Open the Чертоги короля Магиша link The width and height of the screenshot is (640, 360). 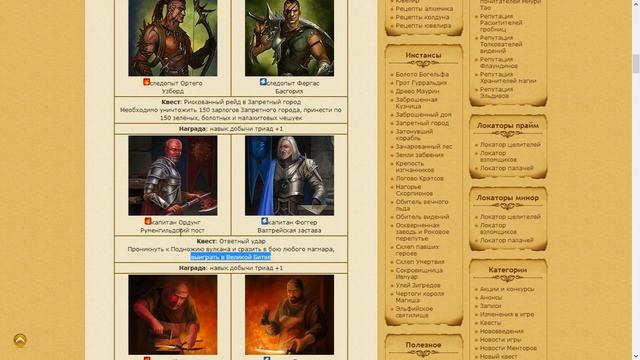click(420, 297)
